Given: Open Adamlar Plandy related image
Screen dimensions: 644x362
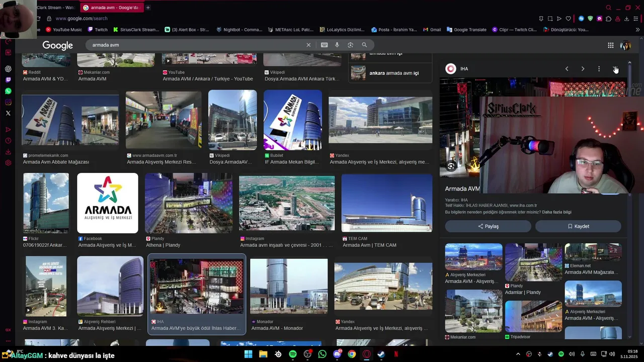Looking at the screenshot, I should pyautogui.click(x=533, y=262).
